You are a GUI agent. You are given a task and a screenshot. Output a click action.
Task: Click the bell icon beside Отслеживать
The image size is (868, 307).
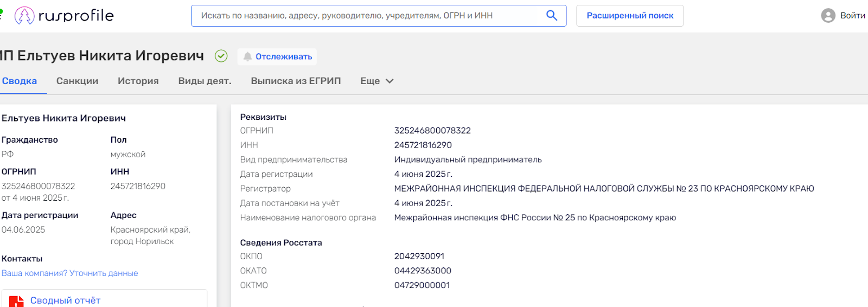point(247,56)
